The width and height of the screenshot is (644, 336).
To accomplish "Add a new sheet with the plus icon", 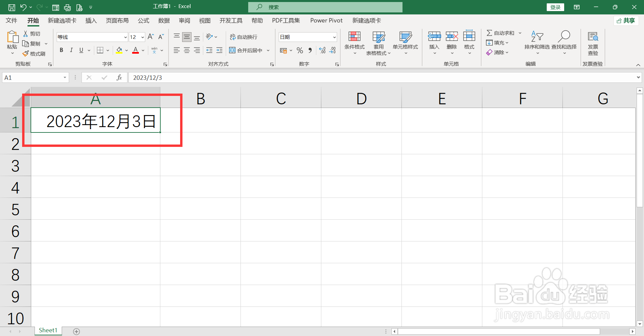I will (x=76, y=332).
